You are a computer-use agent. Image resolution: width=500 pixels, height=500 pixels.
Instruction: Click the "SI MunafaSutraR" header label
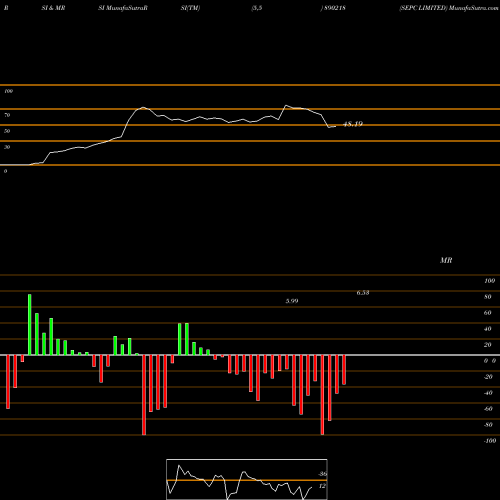pyautogui.click(x=123, y=8)
